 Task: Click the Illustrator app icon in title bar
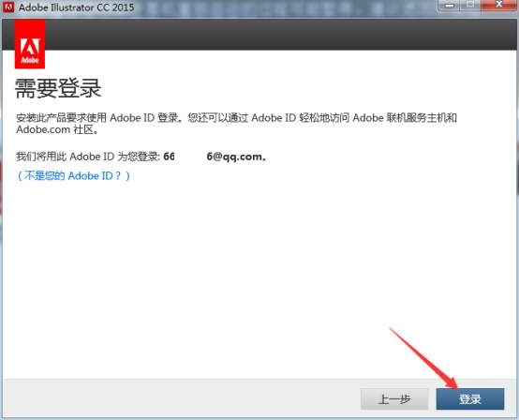(8, 7)
